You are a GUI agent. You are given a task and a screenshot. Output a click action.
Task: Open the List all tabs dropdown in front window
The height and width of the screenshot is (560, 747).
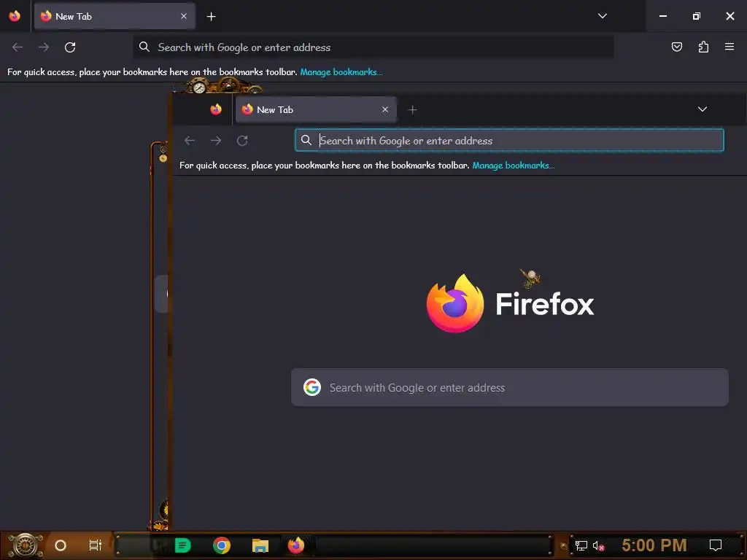[703, 109]
